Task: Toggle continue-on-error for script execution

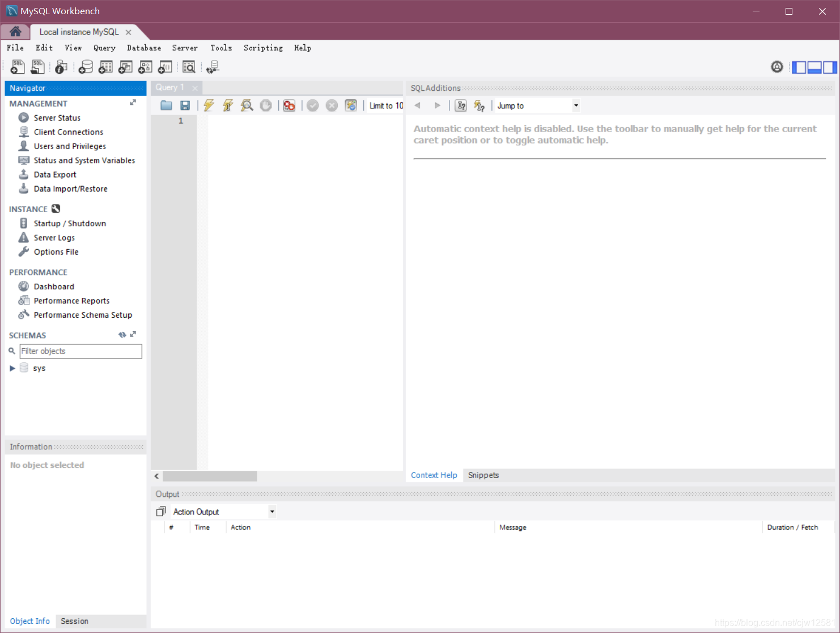Action: (289, 106)
